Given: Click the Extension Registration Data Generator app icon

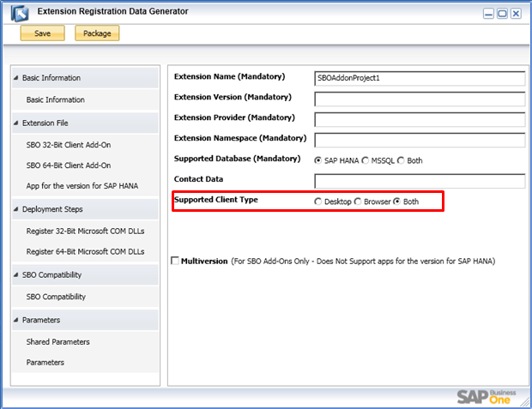Looking at the screenshot, I should pos(20,14).
